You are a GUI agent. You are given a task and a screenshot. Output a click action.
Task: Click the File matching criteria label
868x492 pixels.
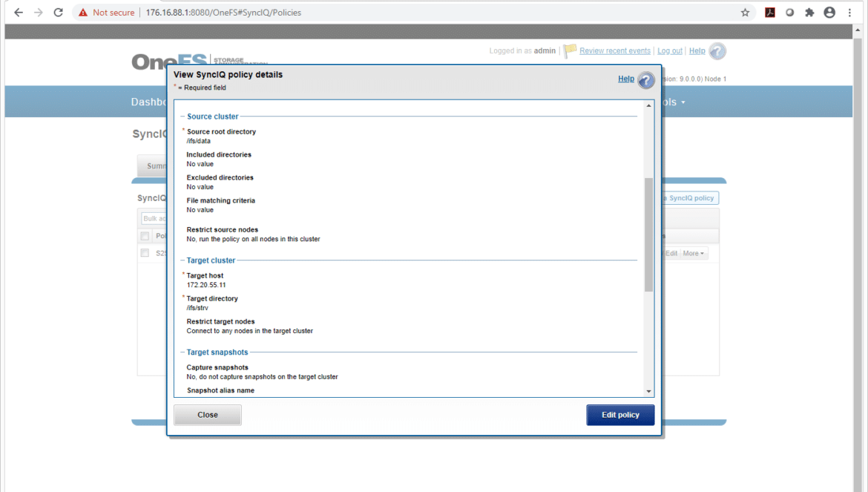(x=221, y=200)
